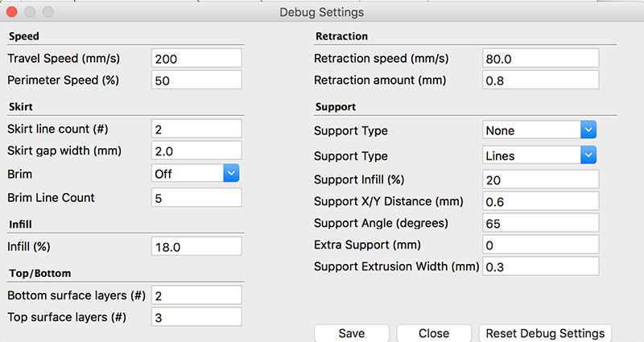The height and width of the screenshot is (342, 644).
Task: Focus the Retraction amount field
Action: pos(539,80)
